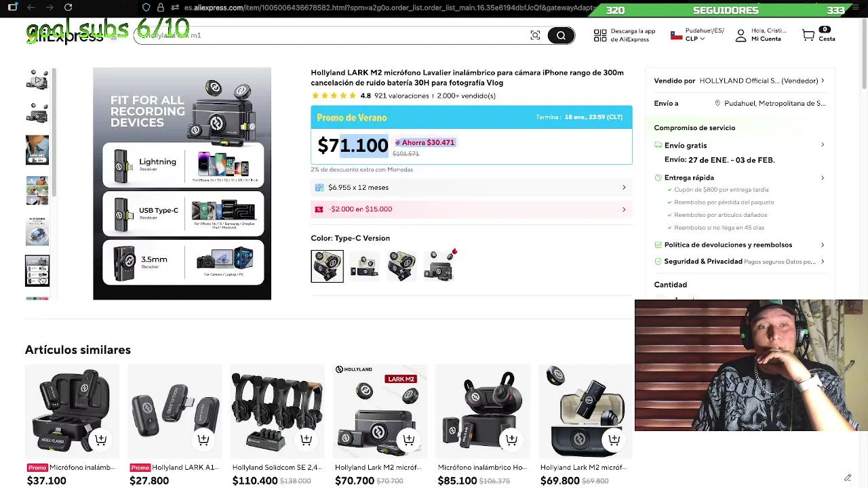868x488 pixels.
Task: Expand Política de devoluciones y reembolsos
Action: 739,245
